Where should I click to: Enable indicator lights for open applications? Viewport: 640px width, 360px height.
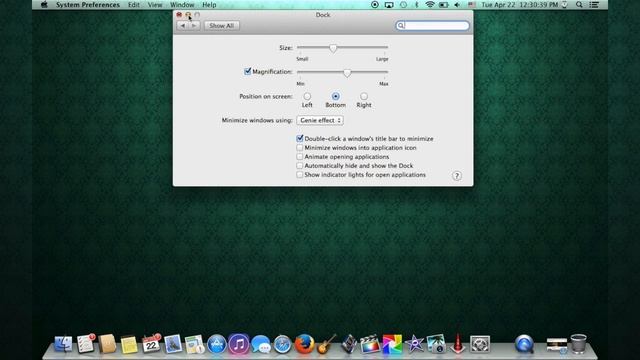coord(300,175)
